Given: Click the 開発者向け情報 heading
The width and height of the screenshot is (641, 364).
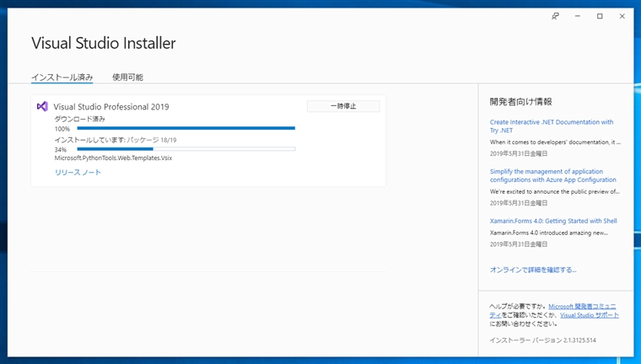Looking at the screenshot, I should [x=521, y=102].
